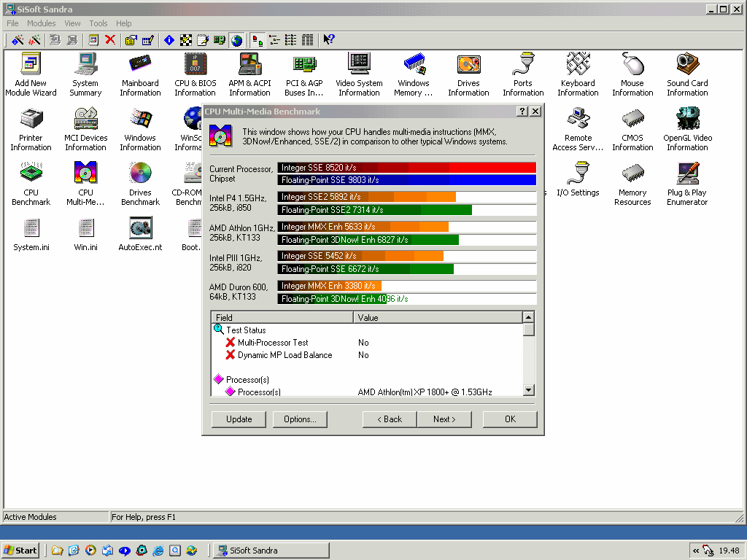Click the Update button
Image resolution: width=747 pixels, height=560 pixels.
[239, 419]
